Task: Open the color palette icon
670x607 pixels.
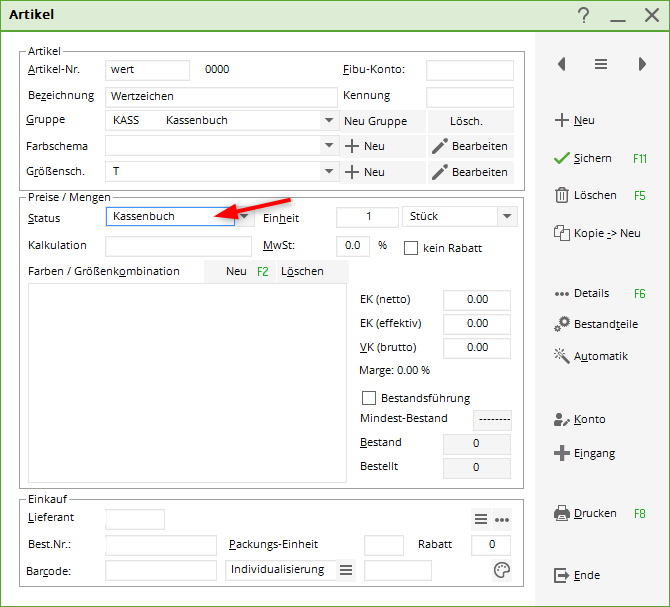Action: (501, 570)
